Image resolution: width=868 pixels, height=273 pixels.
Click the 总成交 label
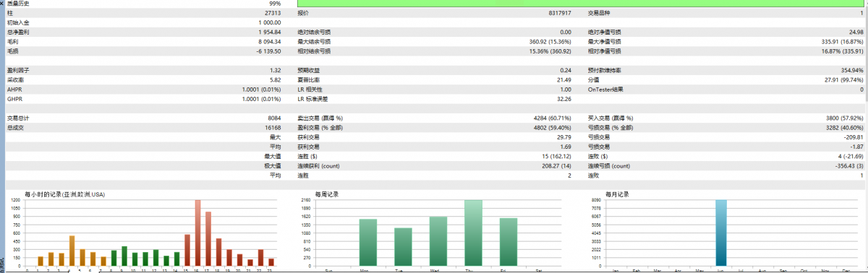tap(16, 127)
